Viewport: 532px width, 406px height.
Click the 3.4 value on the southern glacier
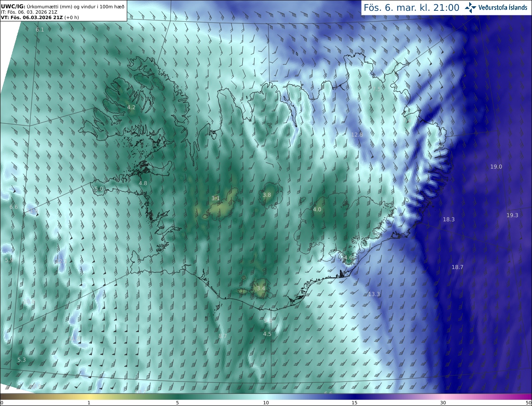click(x=261, y=288)
